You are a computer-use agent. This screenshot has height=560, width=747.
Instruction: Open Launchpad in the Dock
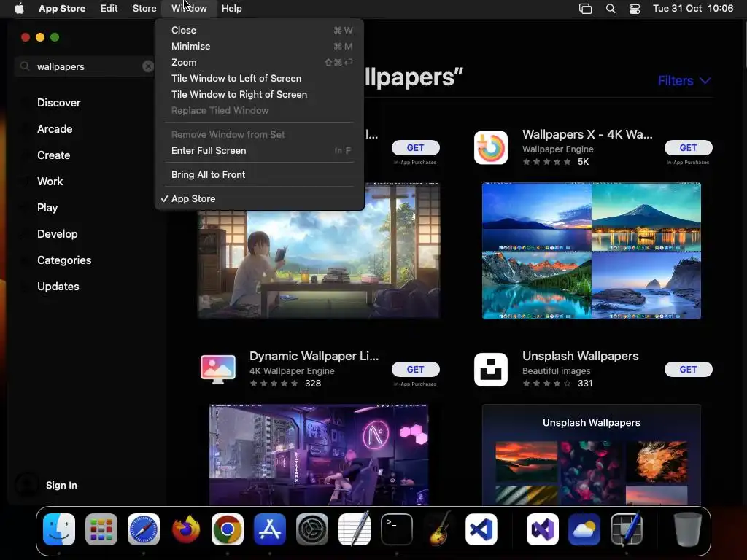coord(101,529)
